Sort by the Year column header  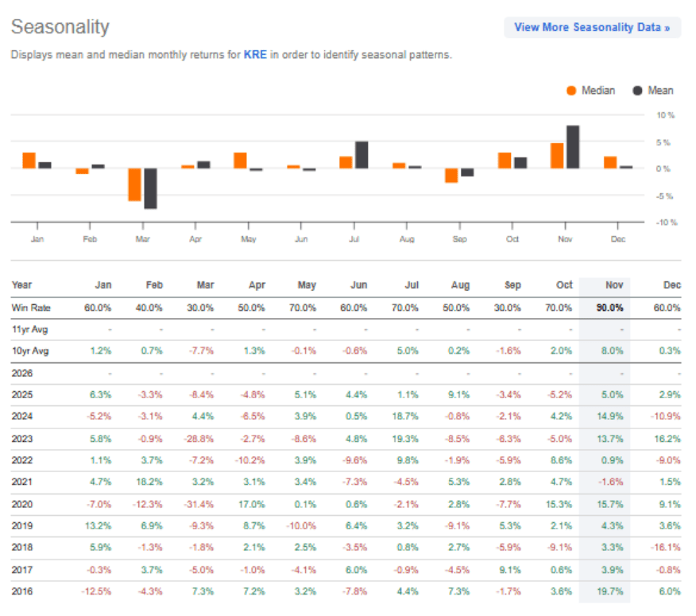tap(23, 285)
